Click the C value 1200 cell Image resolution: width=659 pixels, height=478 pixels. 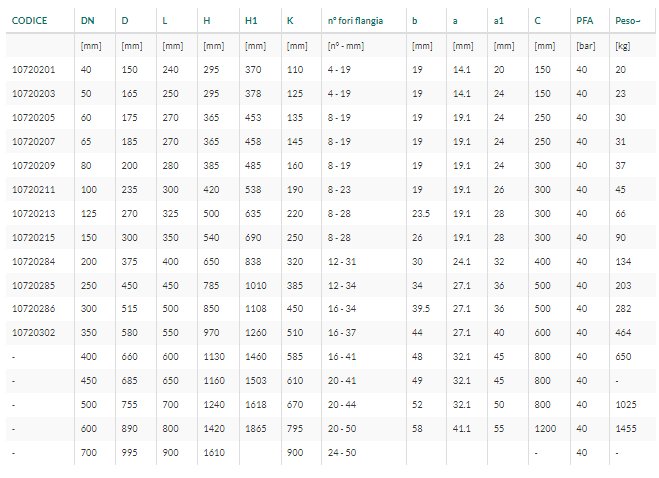tap(545, 428)
